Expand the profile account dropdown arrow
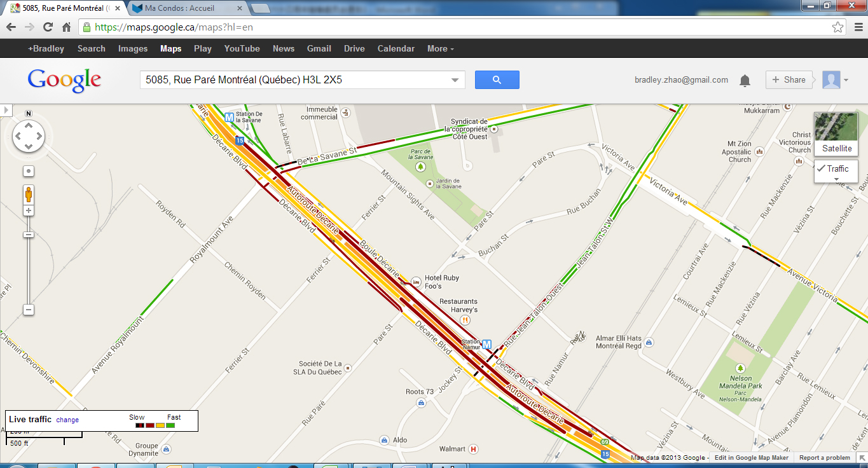 (x=846, y=80)
